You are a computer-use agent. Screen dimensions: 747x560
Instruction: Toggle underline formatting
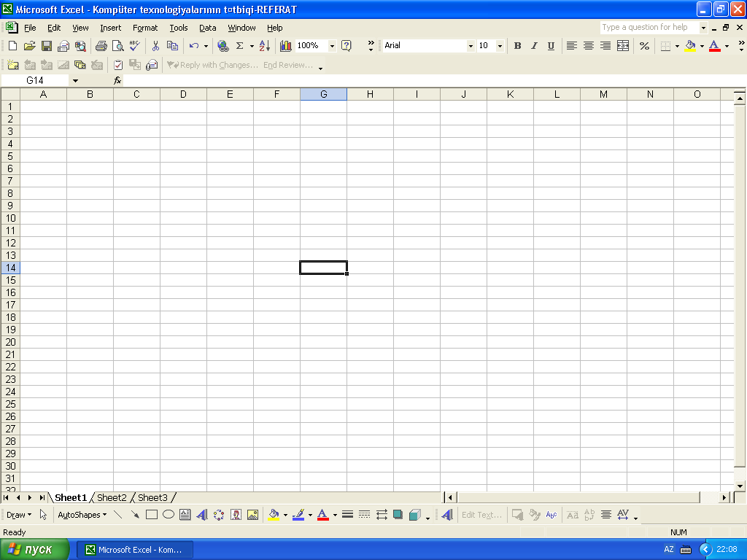(551, 46)
